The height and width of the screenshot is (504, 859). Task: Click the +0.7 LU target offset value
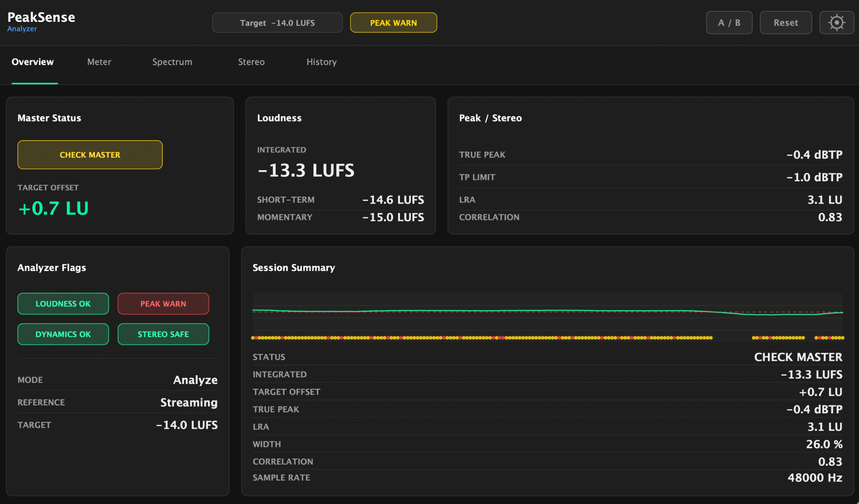53,209
